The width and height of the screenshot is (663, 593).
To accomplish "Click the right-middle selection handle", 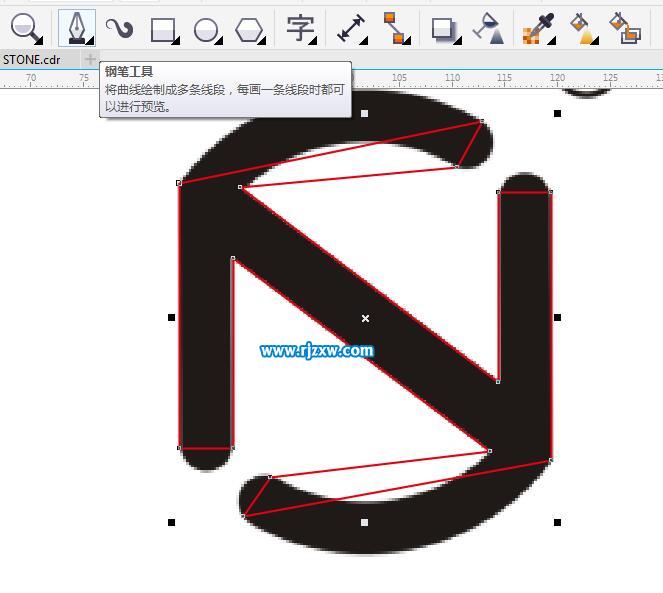I will pos(557,317).
